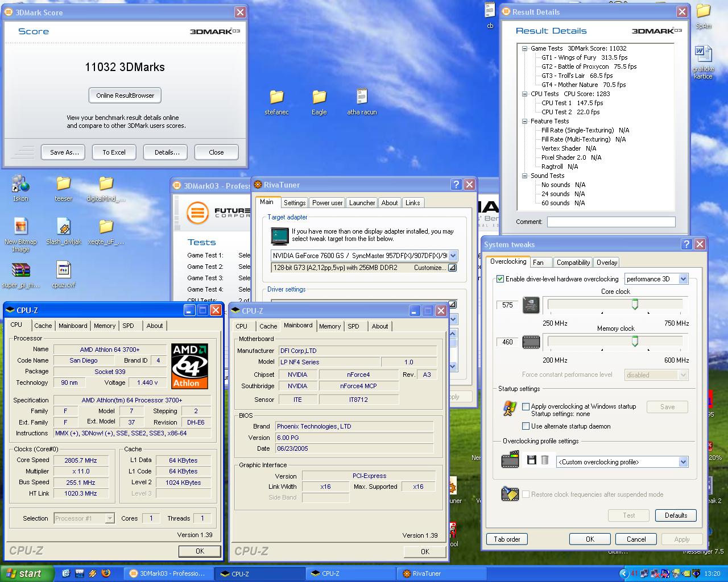Click the GPU core chip icon

[x=531, y=305]
